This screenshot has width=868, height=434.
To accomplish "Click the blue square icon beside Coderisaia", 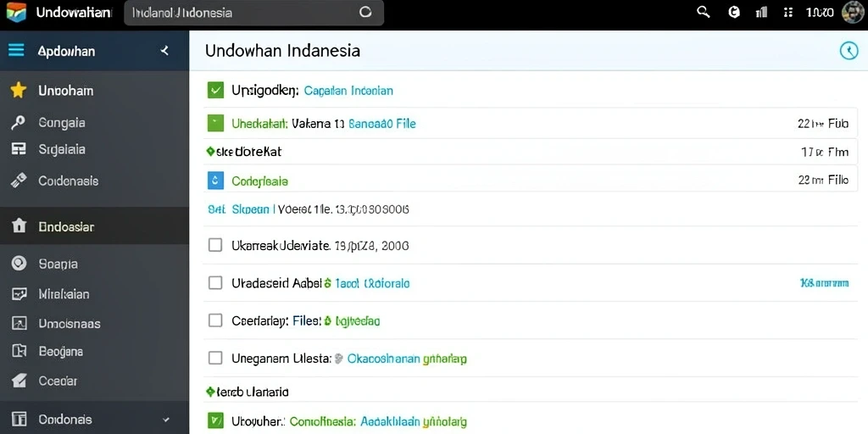I will click(214, 180).
